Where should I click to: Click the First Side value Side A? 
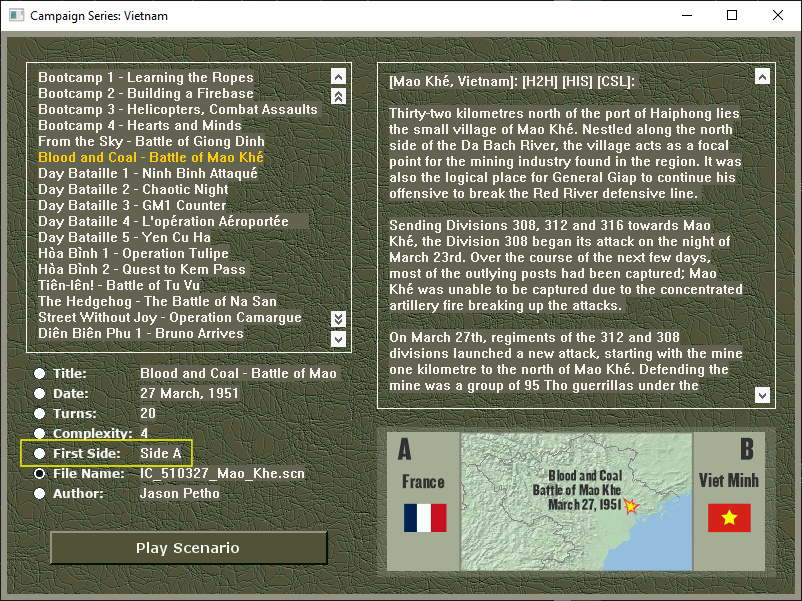point(161,453)
